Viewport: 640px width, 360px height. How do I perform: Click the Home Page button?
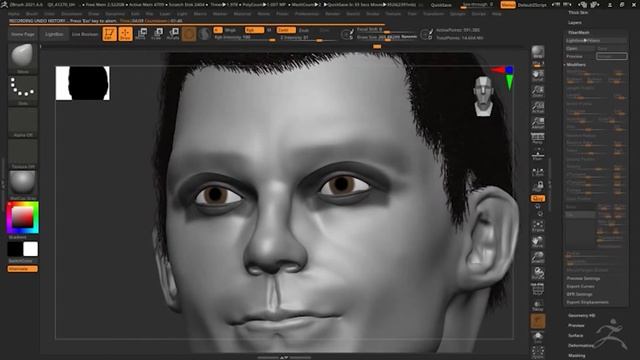[23, 34]
